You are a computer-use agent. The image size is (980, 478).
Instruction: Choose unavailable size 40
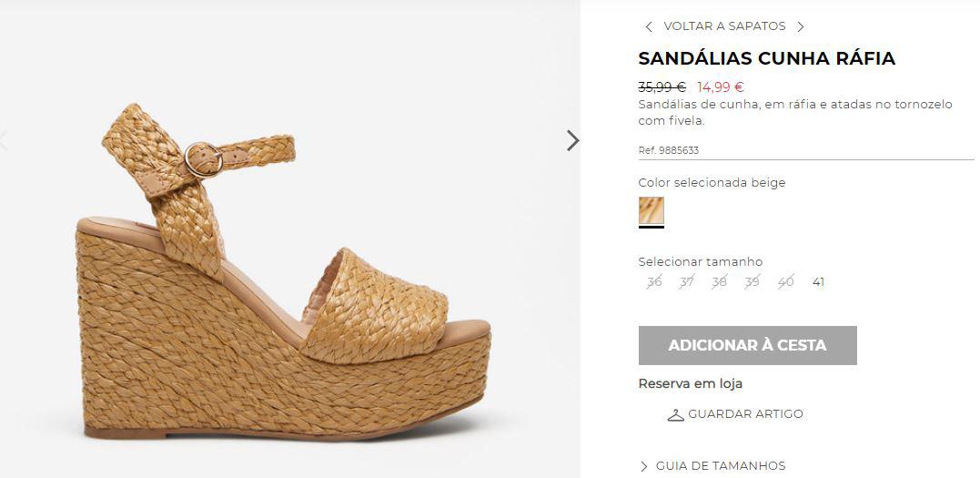click(x=785, y=282)
